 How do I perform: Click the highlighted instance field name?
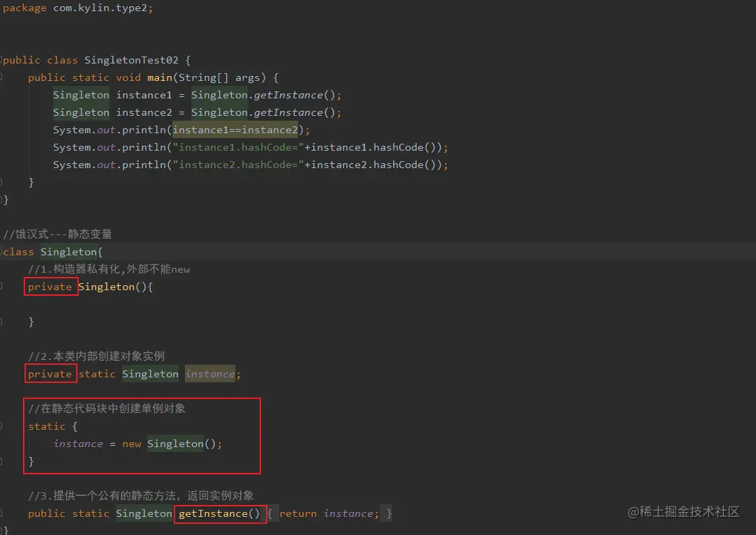pyautogui.click(x=210, y=374)
